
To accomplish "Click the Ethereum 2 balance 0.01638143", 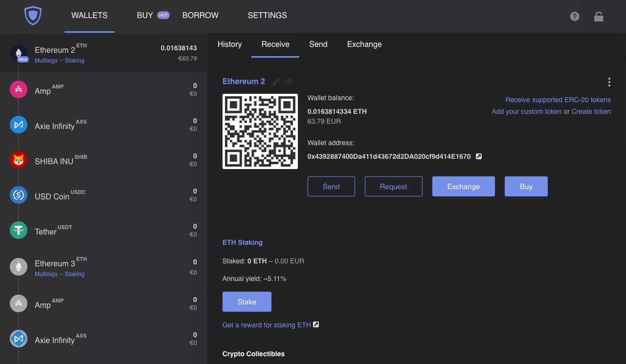I will [x=179, y=48].
